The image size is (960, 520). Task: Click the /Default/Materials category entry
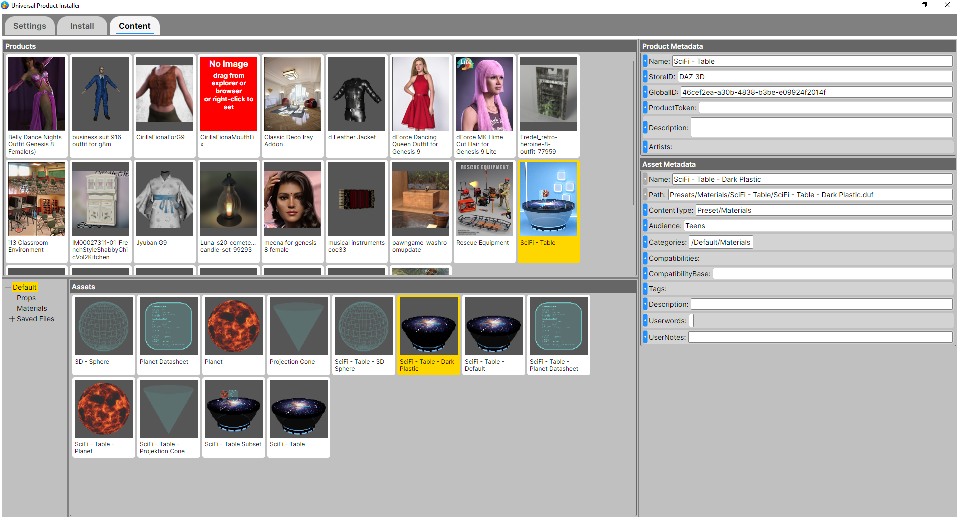pos(720,242)
